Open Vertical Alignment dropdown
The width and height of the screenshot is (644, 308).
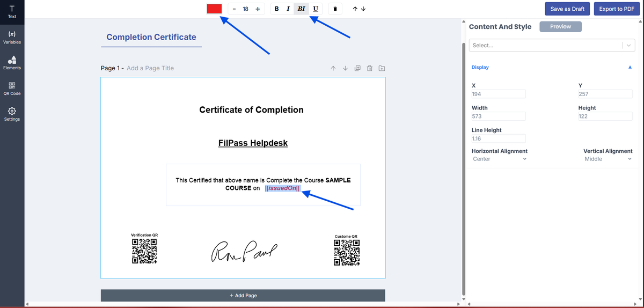point(608,159)
